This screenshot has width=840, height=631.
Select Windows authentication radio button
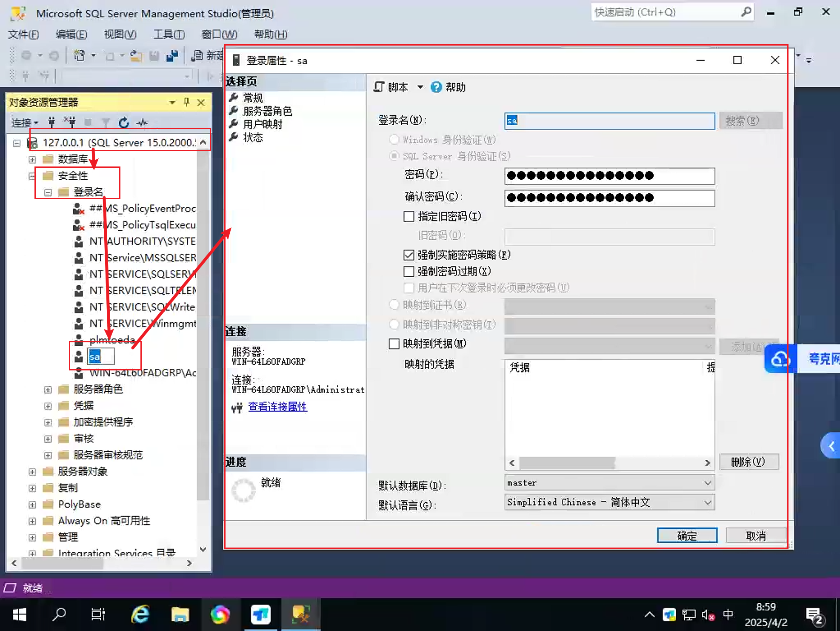pyautogui.click(x=394, y=139)
